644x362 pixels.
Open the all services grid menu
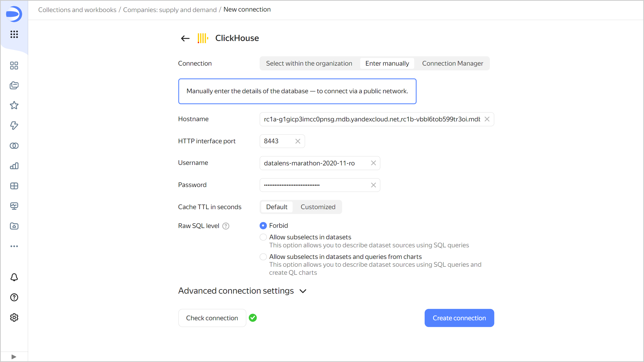pyautogui.click(x=14, y=34)
